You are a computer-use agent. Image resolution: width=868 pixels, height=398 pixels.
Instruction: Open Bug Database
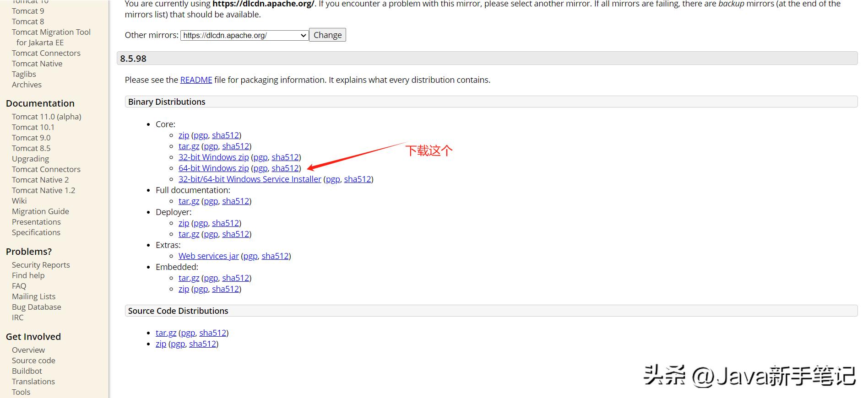point(37,307)
